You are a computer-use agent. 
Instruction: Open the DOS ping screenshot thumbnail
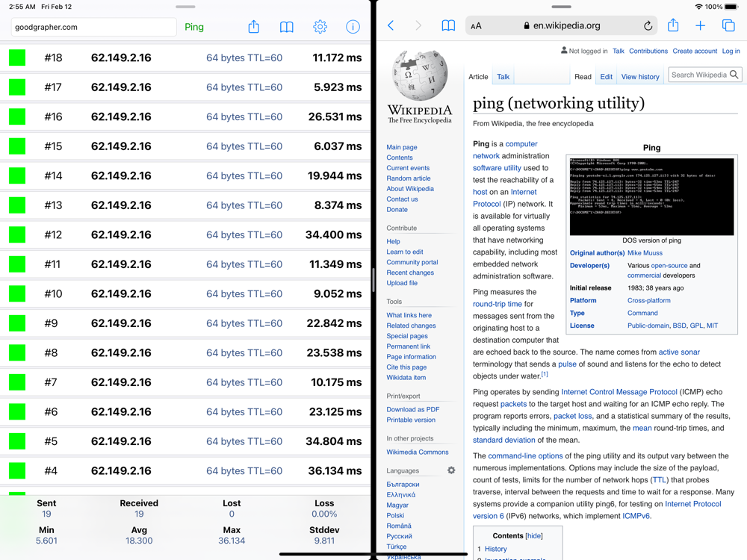[x=651, y=196]
